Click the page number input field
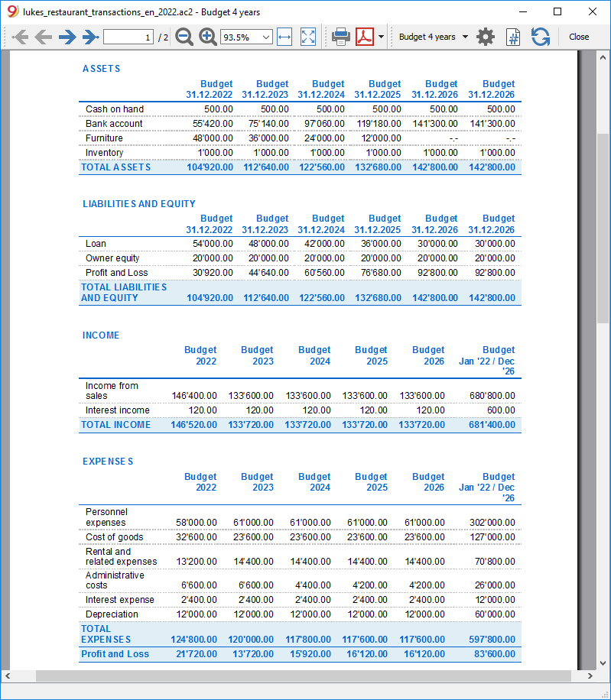Image resolution: width=611 pixels, height=700 pixels. [128, 37]
